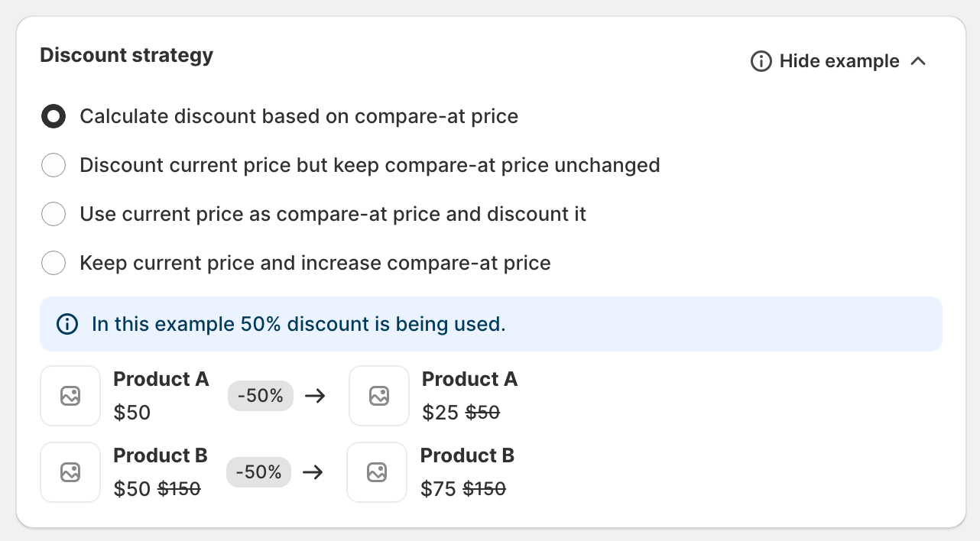The width and height of the screenshot is (980, 541).
Task: Click the Discount strategy heading
Action: pos(126,55)
